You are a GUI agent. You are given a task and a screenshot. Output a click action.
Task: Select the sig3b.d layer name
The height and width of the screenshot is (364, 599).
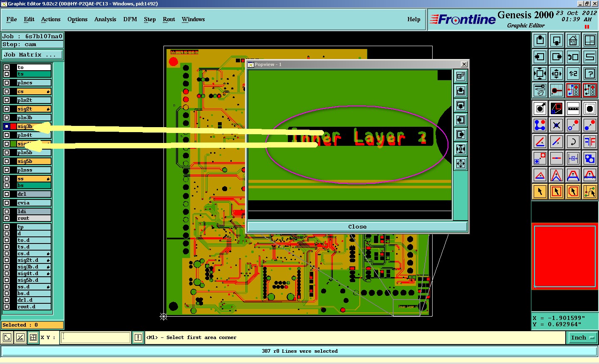(x=34, y=267)
